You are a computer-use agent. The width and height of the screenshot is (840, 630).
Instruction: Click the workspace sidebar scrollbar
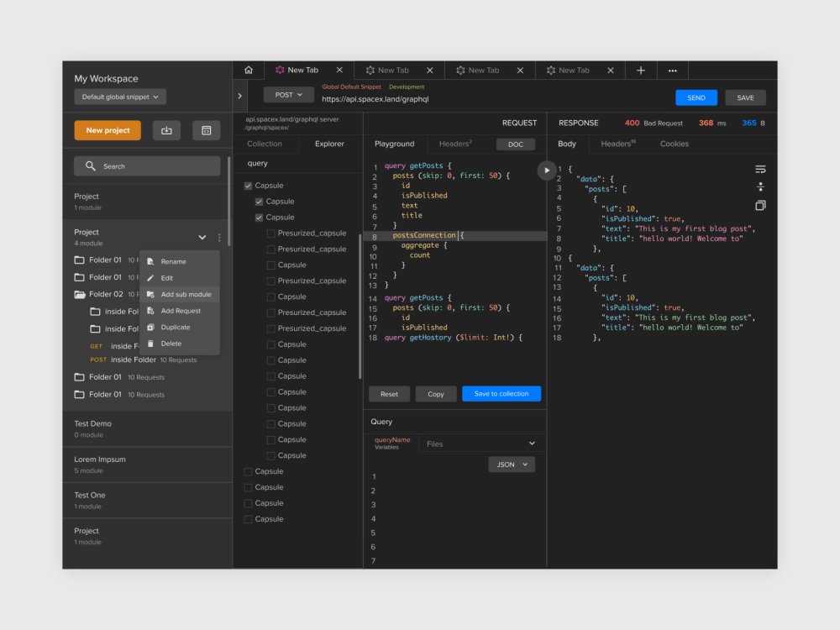tap(229, 201)
